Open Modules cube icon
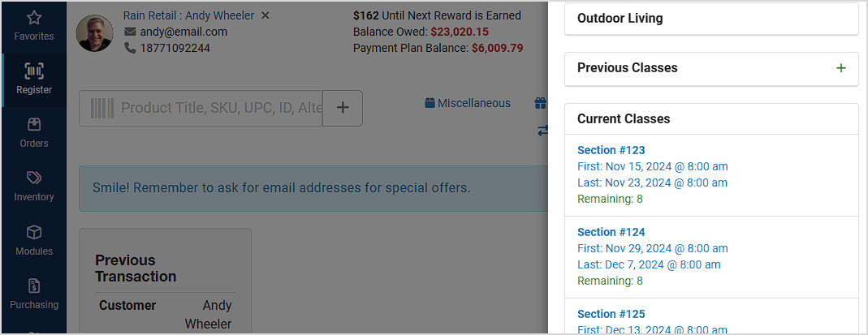 click(x=34, y=232)
